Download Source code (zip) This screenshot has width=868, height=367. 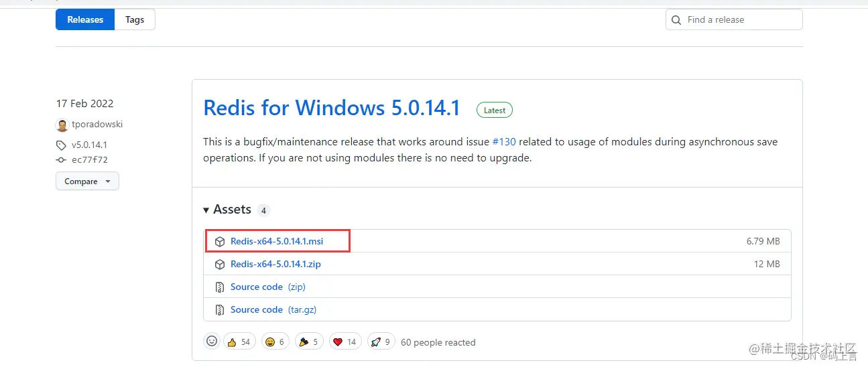click(x=268, y=287)
